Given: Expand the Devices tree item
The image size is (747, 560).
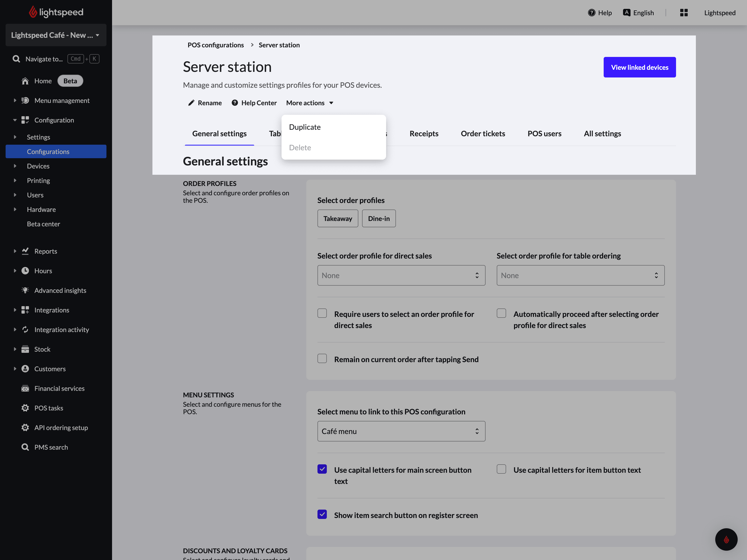Looking at the screenshot, I should click(15, 166).
